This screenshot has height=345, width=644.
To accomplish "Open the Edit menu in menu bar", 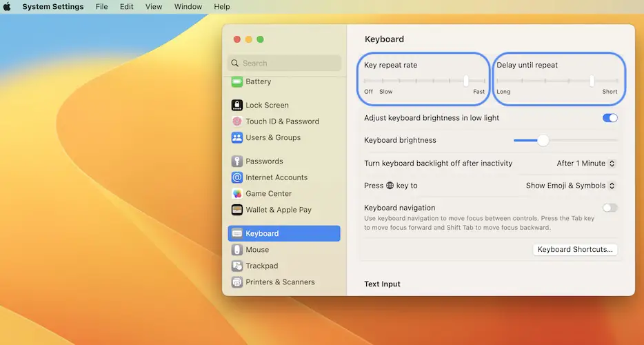I will pyautogui.click(x=127, y=7).
